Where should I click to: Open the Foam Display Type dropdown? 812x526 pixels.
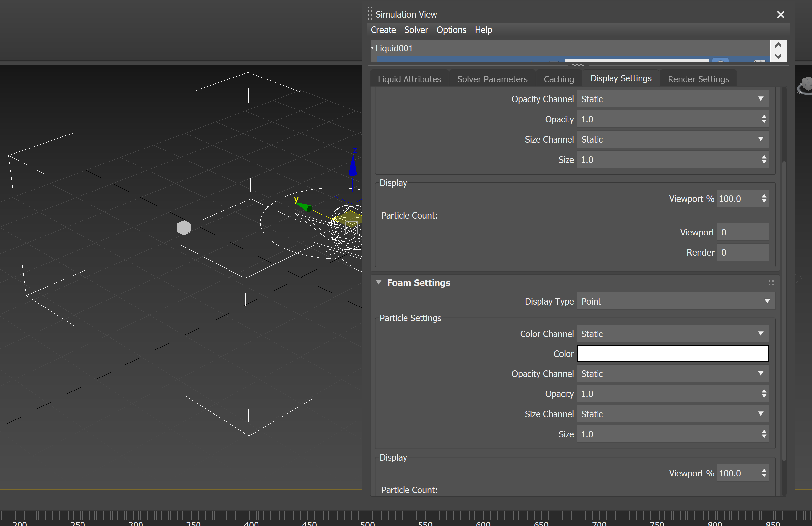pyautogui.click(x=675, y=301)
